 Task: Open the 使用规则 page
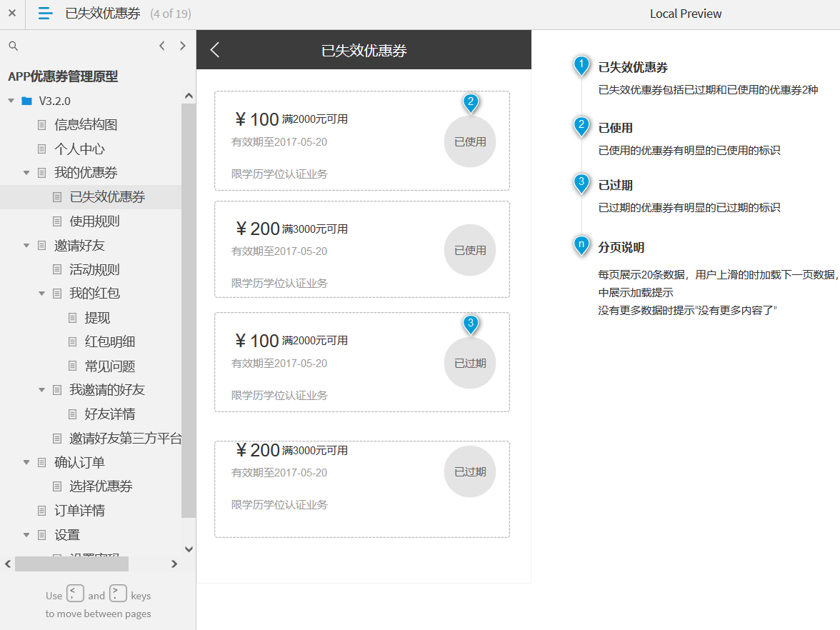94,221
